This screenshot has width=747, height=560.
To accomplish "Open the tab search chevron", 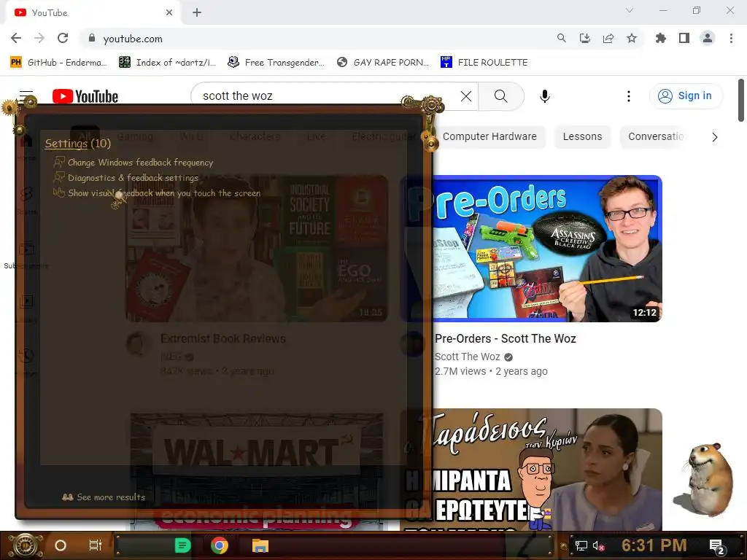I will (x=630, y=10).
